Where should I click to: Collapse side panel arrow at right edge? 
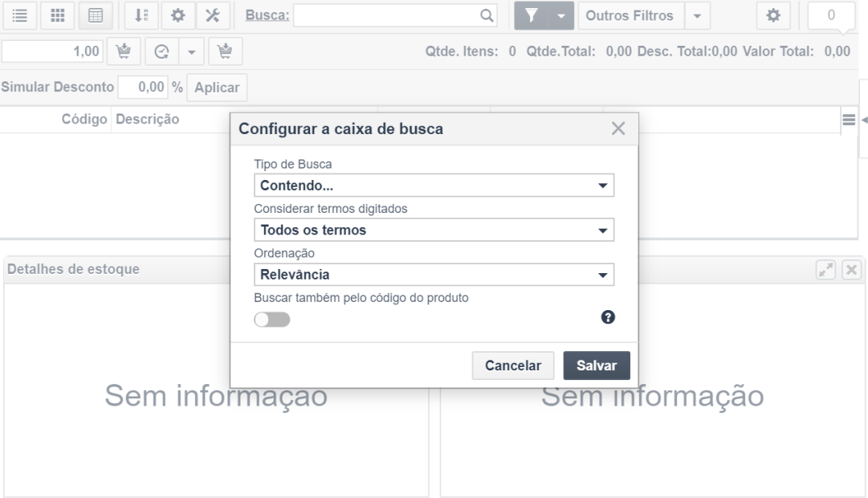pos(864,120)
